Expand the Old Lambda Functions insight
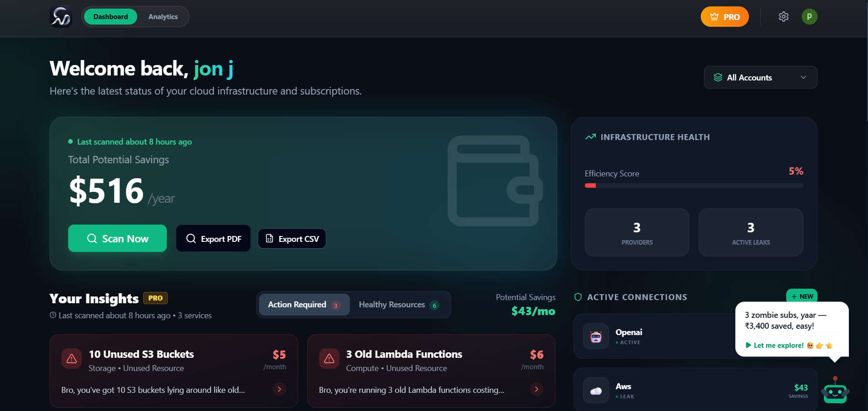 point(536,390)
